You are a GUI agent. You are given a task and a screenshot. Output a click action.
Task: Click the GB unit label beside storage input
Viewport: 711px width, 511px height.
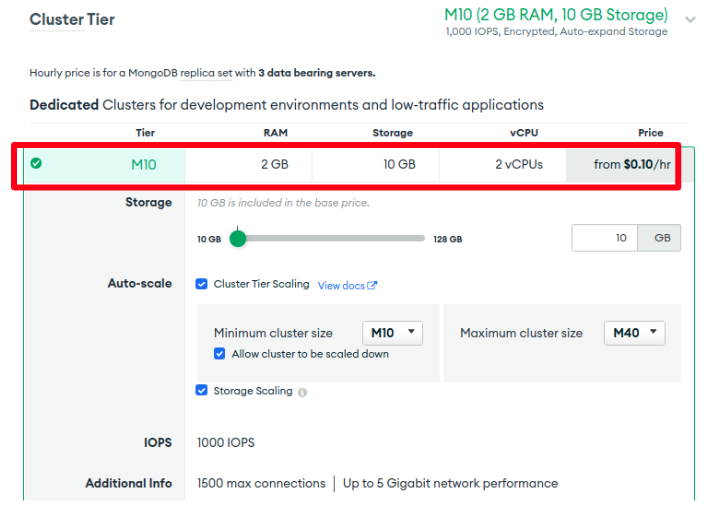(x=659, y=238)
